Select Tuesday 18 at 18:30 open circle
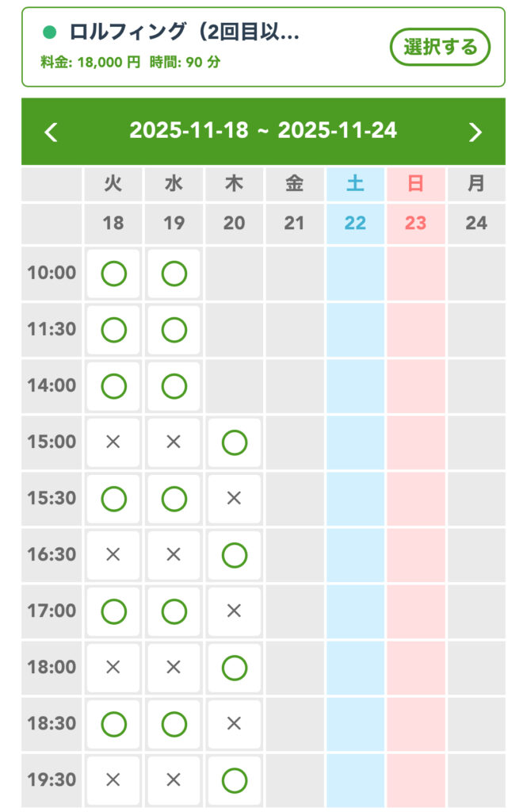 click(113, 724)
